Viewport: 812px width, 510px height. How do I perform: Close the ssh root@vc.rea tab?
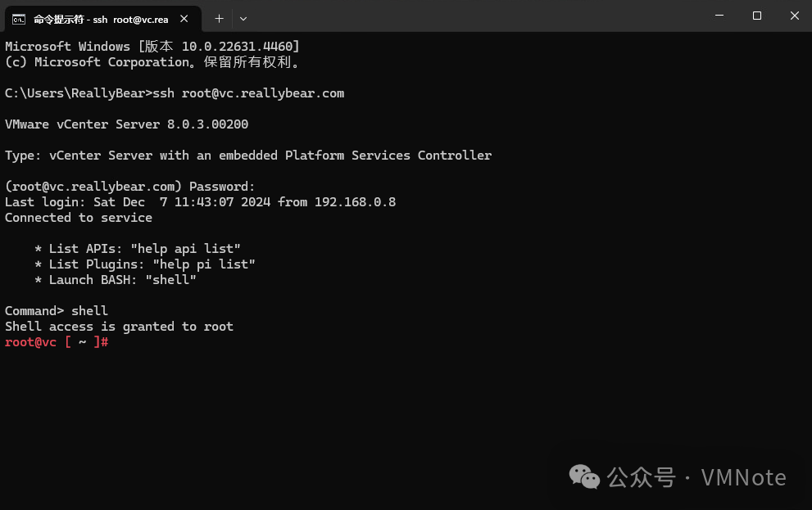pyautogui.click(x=184, y=19)
